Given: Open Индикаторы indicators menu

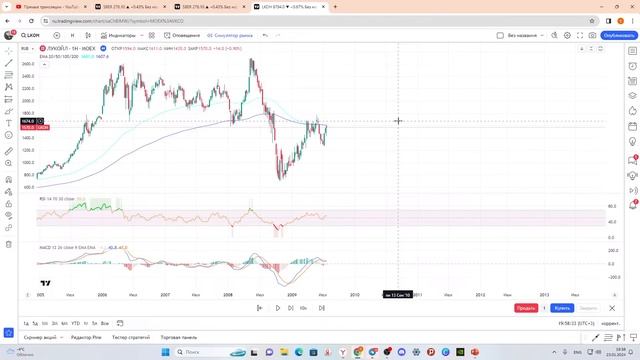Looking at the screenshot, I should tap(118, 36).
